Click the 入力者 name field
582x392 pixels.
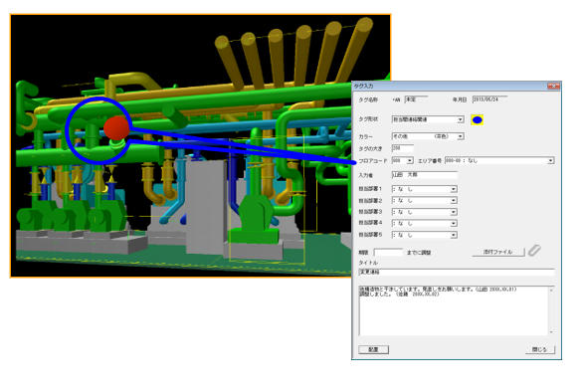click(x=424, y=175)
